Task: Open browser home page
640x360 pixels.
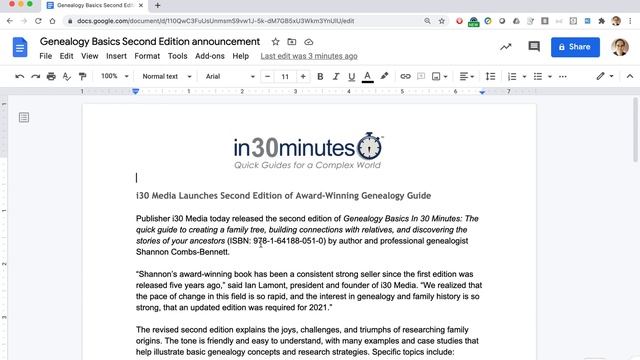Action: pyautogui.click(x=52, y=21)
